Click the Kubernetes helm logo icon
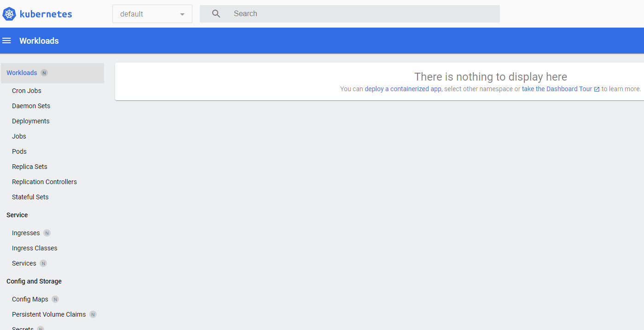The width and height of the screenshot is (644, 330). tap(9, 14)
